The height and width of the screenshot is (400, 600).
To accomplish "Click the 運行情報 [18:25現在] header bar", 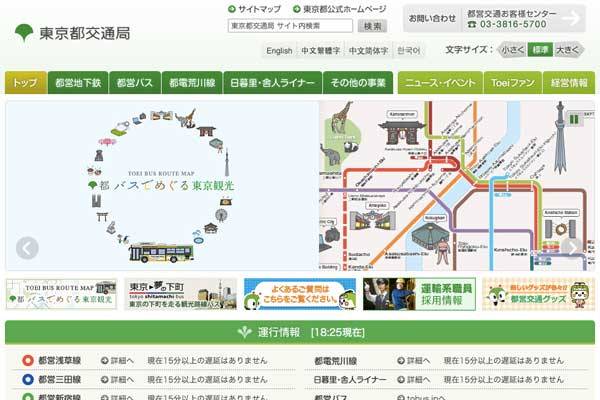I will pyautogui.click(x=300, y=332).
